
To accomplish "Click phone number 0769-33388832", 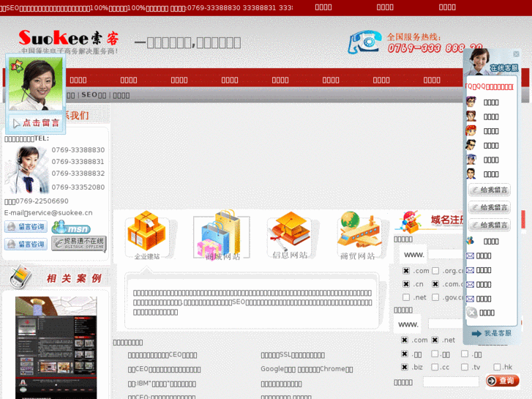I will [x=78, y=174].
